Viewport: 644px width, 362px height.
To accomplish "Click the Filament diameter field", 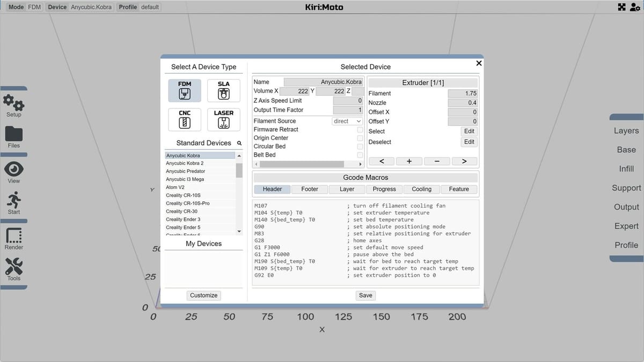I will 463,93.
